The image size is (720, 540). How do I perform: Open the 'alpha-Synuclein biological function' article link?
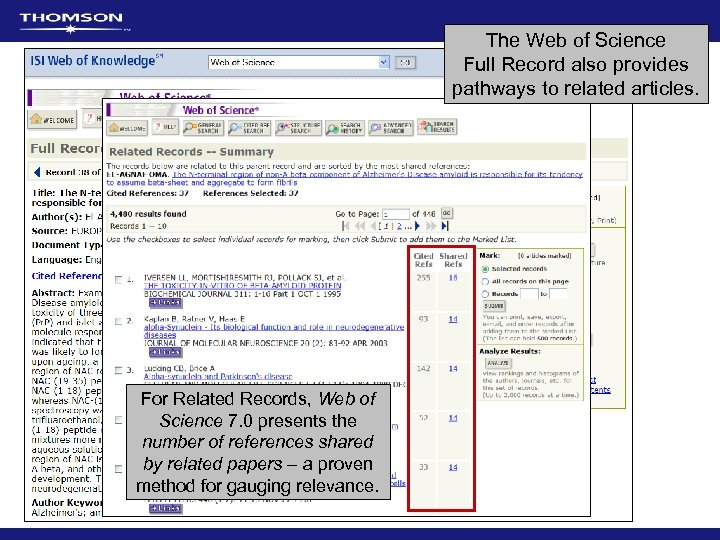tap(274, 331)
